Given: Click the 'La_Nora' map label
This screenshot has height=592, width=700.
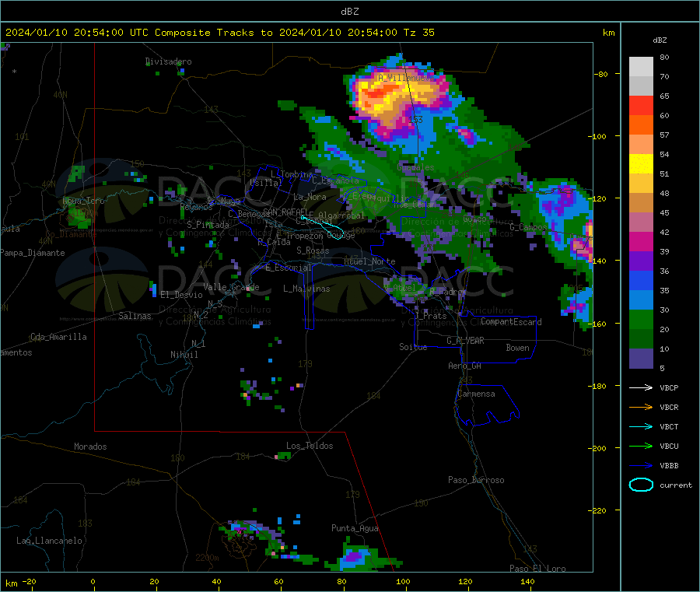Looking at the screenshot, I should tap(310, 197).
